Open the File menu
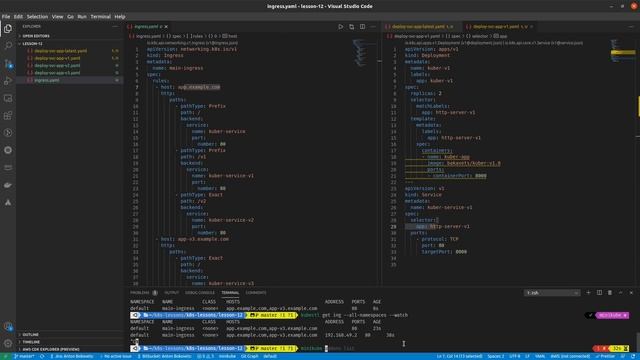Viewport: 640px width, 360px height. 6,17
